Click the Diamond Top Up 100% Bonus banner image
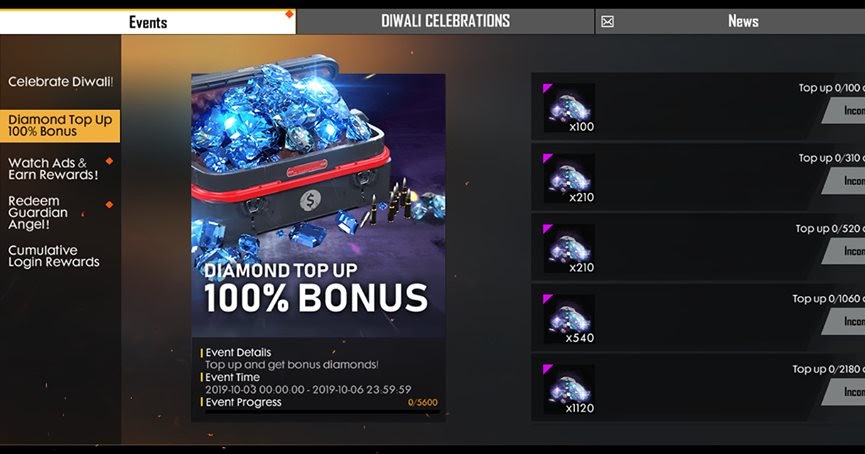865x454 pixels. [x=318, y=205]
